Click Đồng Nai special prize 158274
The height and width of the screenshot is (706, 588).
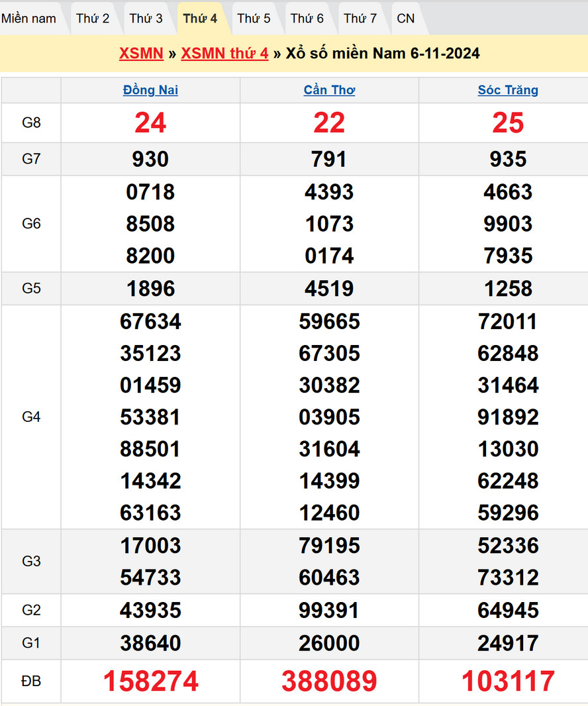click(150, 681)
